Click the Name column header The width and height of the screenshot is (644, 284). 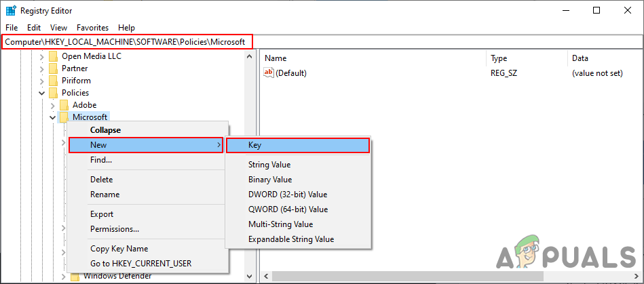(276, 58)
